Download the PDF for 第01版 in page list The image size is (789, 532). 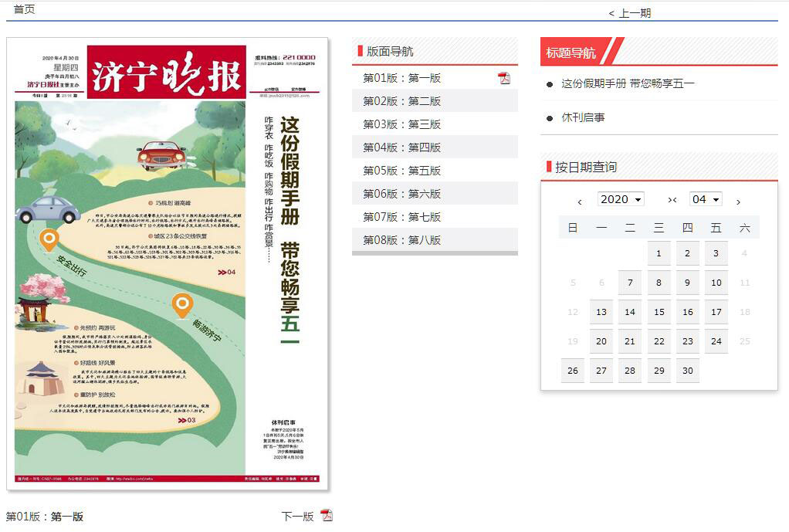point(504,78)
